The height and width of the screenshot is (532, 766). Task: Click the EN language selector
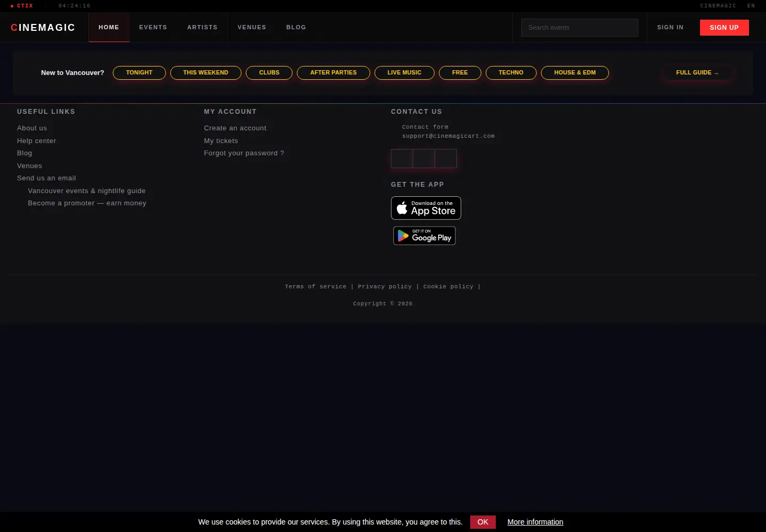click(x=751, y=6)
